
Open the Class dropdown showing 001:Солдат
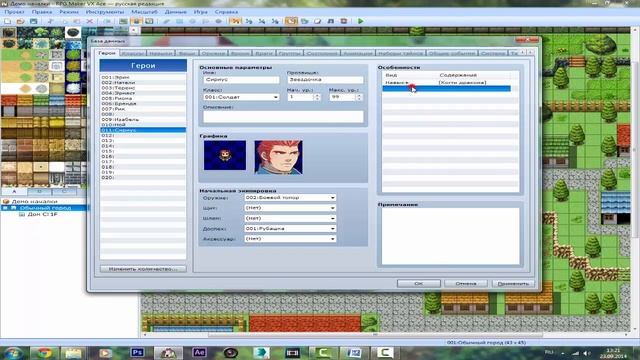click(241, 97)
